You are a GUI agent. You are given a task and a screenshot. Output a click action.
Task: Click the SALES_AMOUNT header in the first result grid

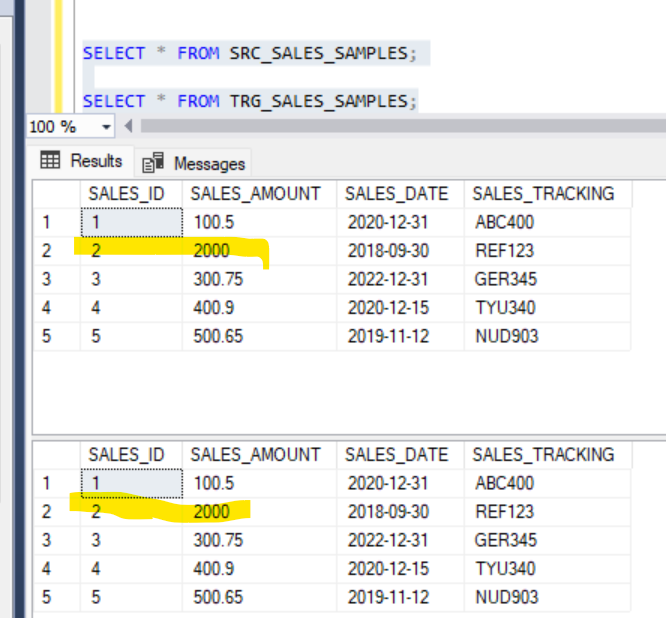pos(255,194)
